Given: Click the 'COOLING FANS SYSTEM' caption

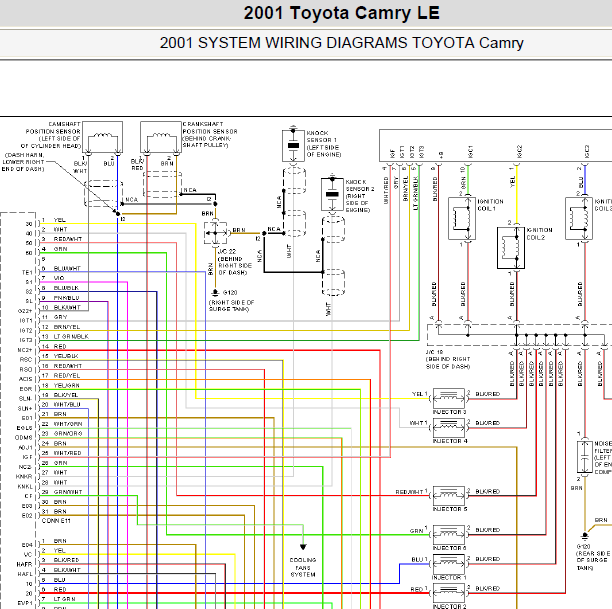Looking at the screenshot, I should [x=303, y=567].
